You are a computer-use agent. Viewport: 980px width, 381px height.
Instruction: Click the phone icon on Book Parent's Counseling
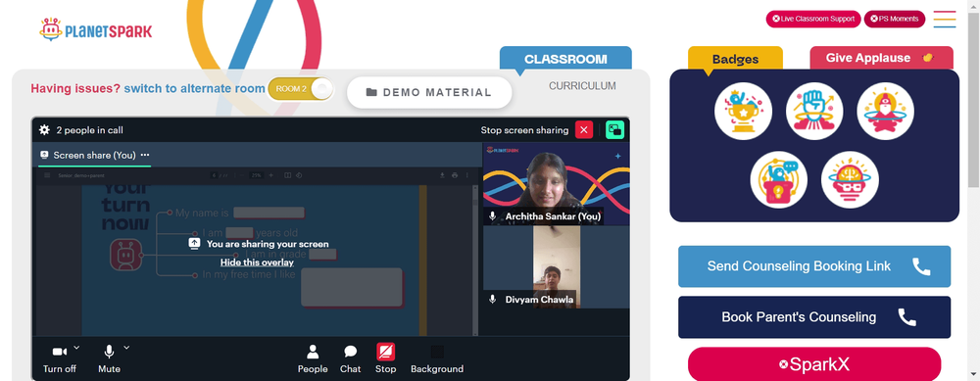906,317
